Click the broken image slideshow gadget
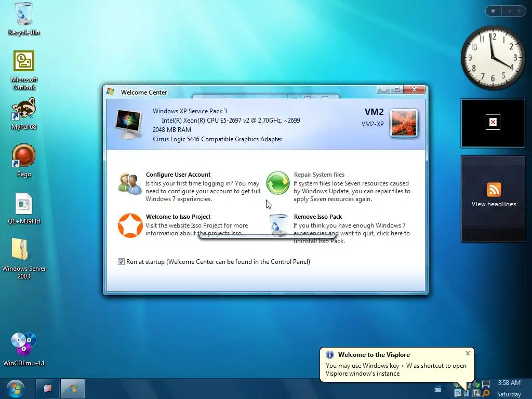532x399 pixels. 493,123
